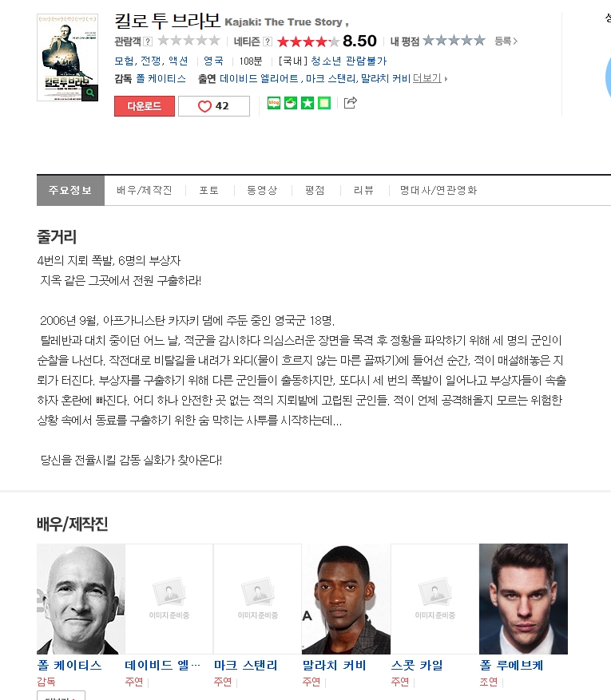Set my rating on 내 평점 stars
Viewport: 611px width, 700px height.
(x=454, y=41)
